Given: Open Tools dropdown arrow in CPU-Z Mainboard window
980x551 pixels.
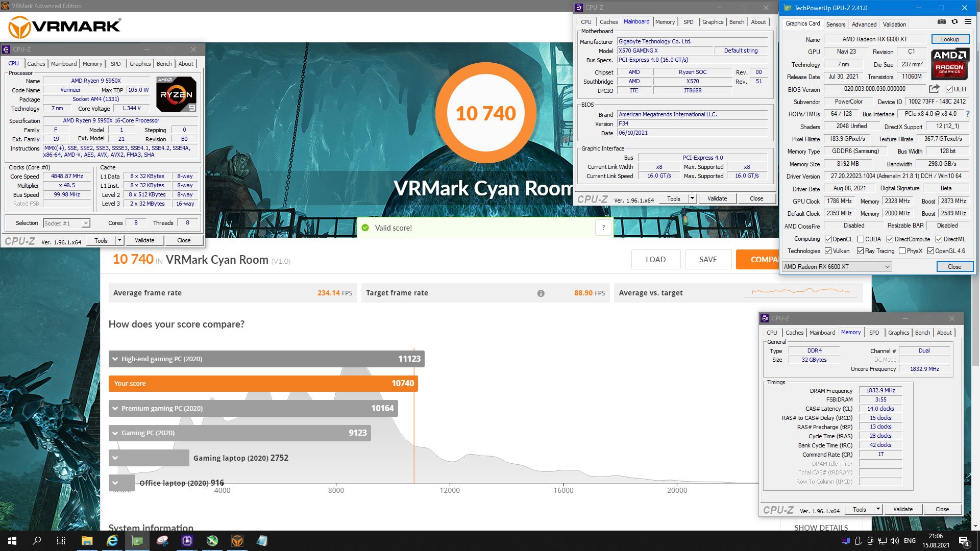Looking at the screenshot, I should 692,198.
